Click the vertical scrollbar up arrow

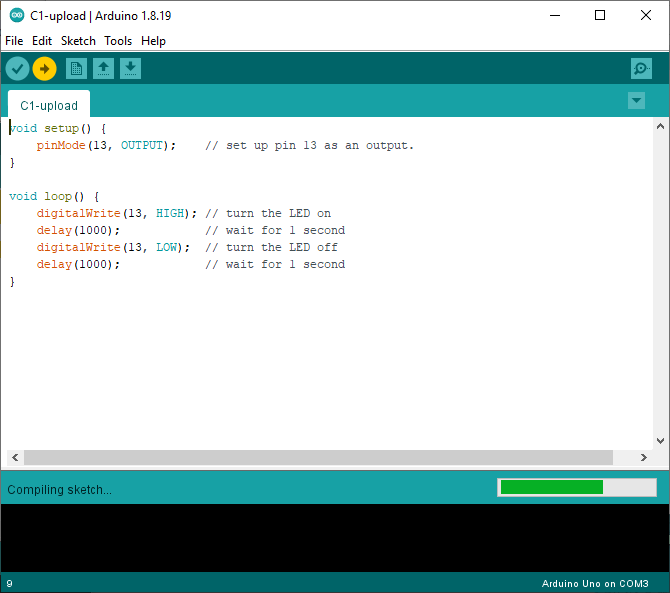tap(660, 126)
